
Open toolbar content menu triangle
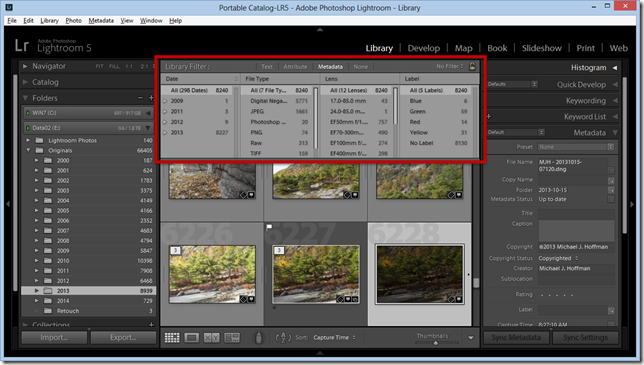(x=471, y=338)
